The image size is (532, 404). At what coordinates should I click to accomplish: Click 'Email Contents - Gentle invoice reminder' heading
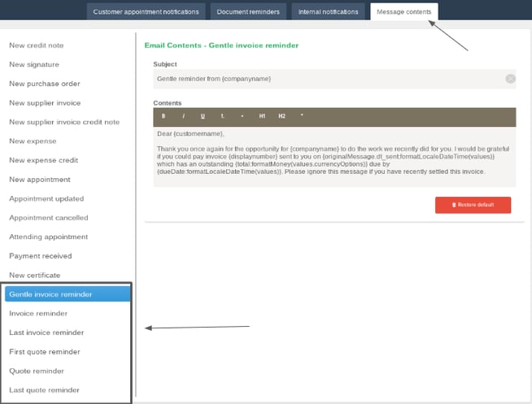(221, 46)
